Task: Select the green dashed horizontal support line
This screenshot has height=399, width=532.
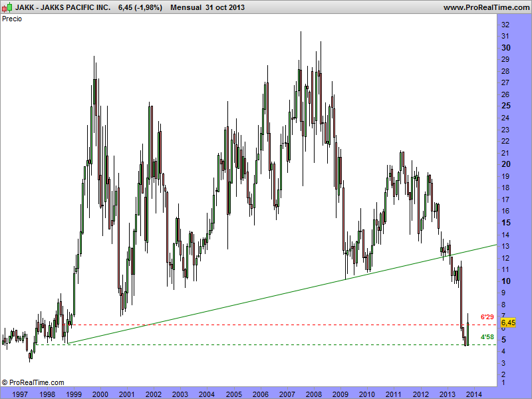Action: (x=267, y=344)
